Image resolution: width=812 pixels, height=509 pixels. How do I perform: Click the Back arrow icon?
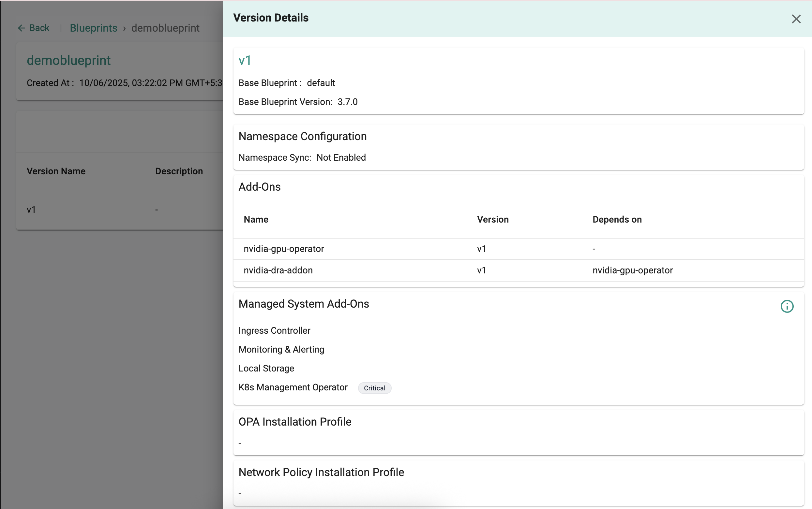pos(21,28)
